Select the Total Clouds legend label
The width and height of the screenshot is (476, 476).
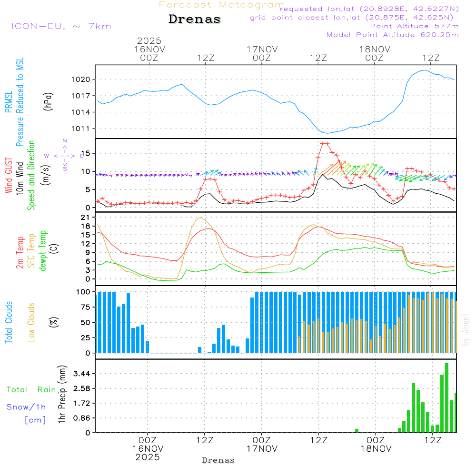(x=8, y=322)
